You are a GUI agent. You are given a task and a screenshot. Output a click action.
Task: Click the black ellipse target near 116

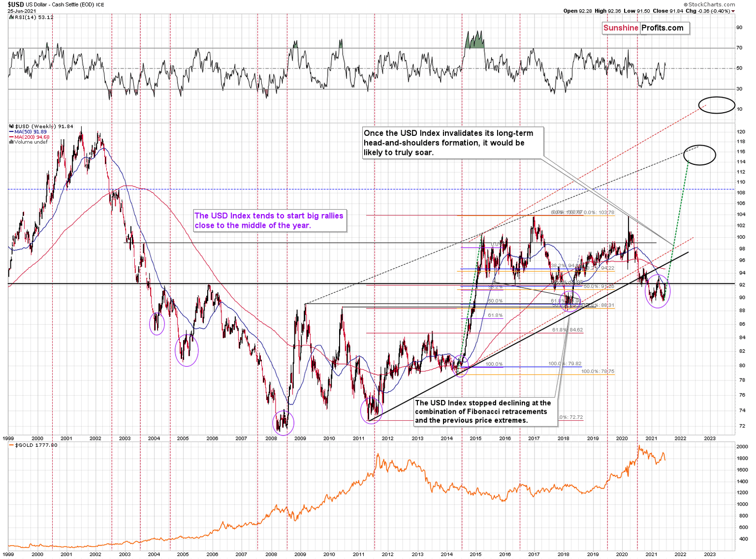click(x=699, y=155)
